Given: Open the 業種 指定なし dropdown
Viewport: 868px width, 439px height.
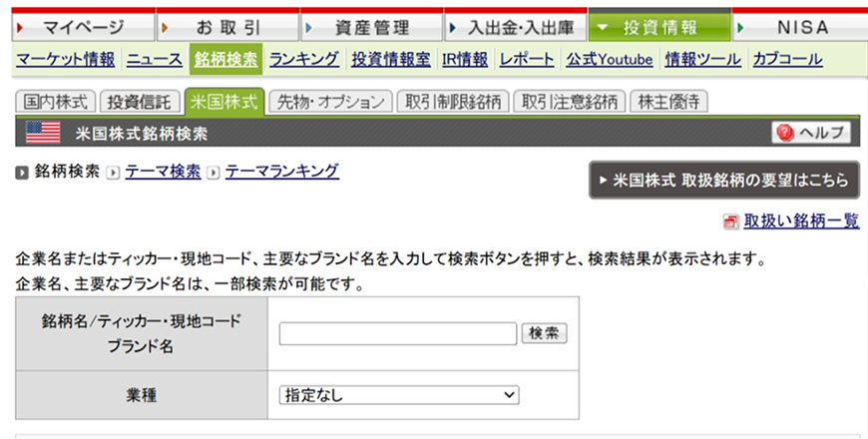Looking at the screenshot, I should tap(398, 395).
